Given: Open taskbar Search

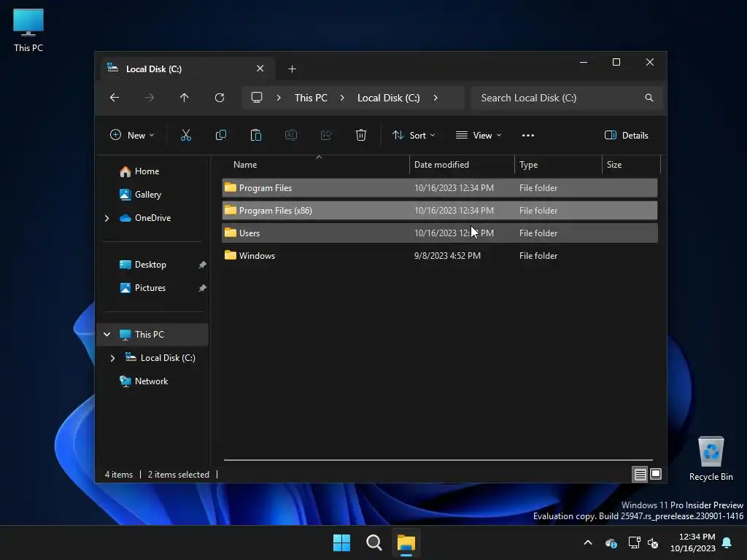Looking at the screenshot, I should coord(374,542).
